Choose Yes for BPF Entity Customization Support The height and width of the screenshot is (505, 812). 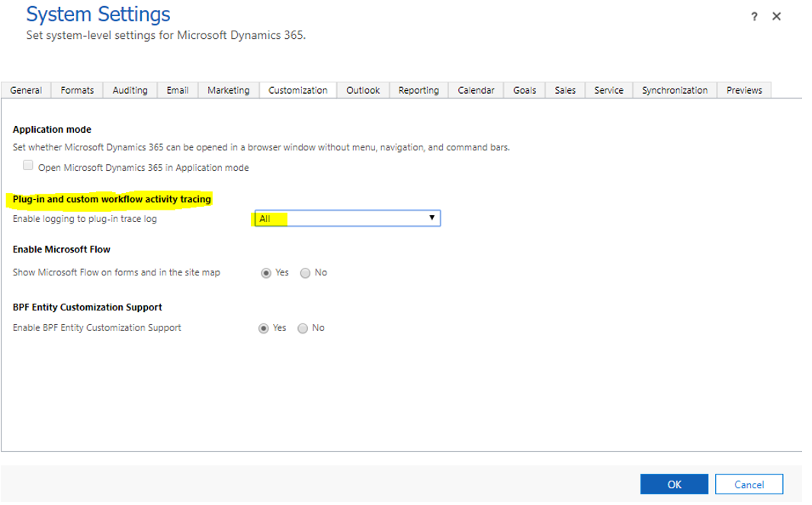pyautogui.click(x=263, y=328)
